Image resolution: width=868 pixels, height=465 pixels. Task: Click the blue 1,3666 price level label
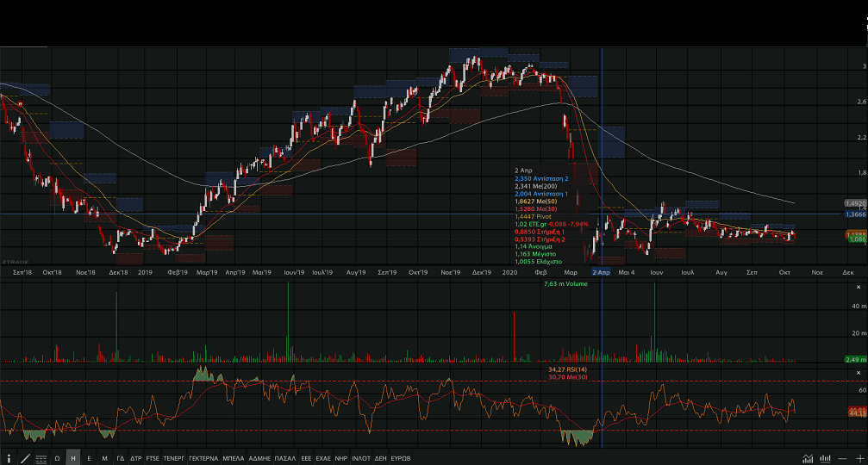coord(855,214)
